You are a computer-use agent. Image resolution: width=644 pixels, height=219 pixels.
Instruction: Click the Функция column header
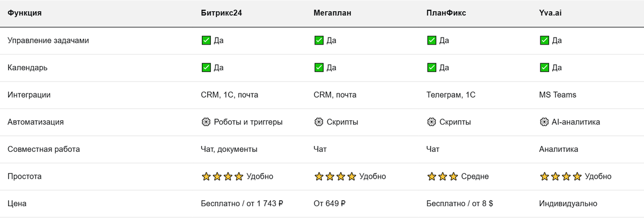[25, 12]
